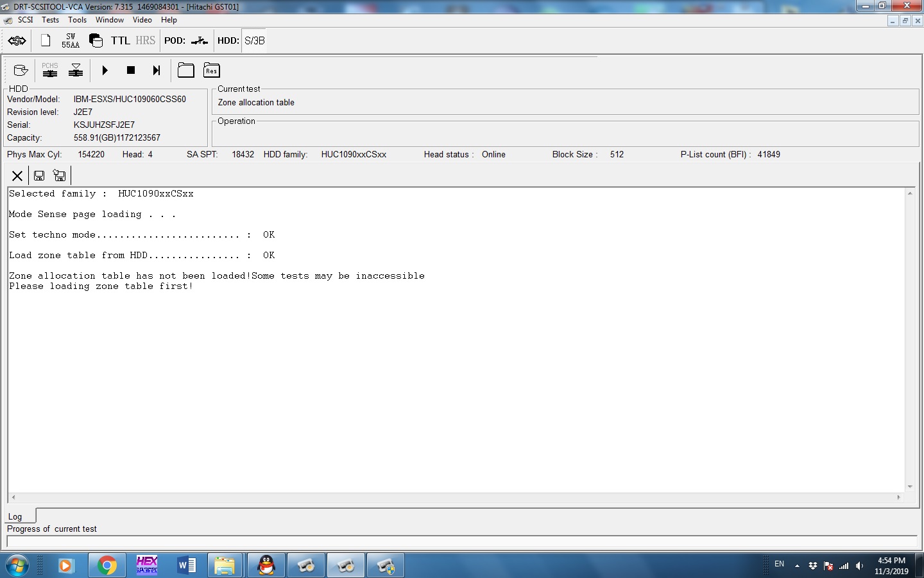
Task: Click the log line 'Selected family : HUC1090xxCSxx'
Action: [x=101, y=193]
